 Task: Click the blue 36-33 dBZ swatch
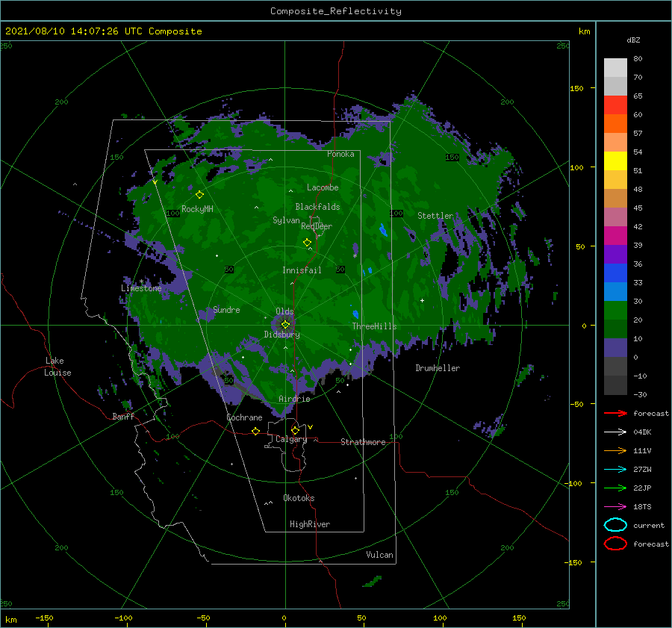coord(615,273)
